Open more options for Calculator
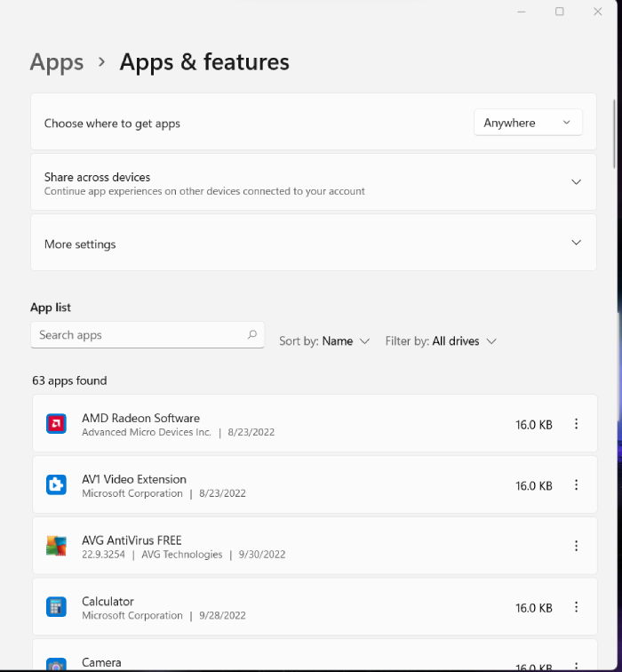 point(576,607)
